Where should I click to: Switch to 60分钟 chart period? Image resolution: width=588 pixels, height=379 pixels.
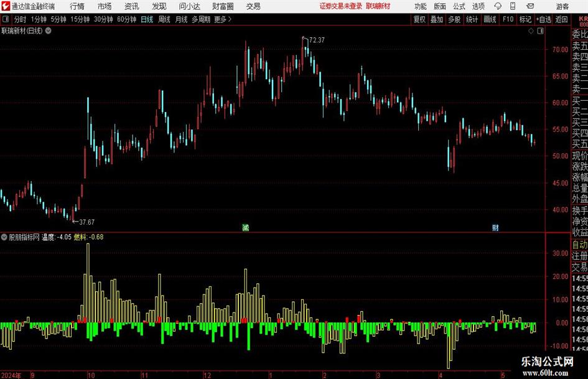click(x=127, y=19)
